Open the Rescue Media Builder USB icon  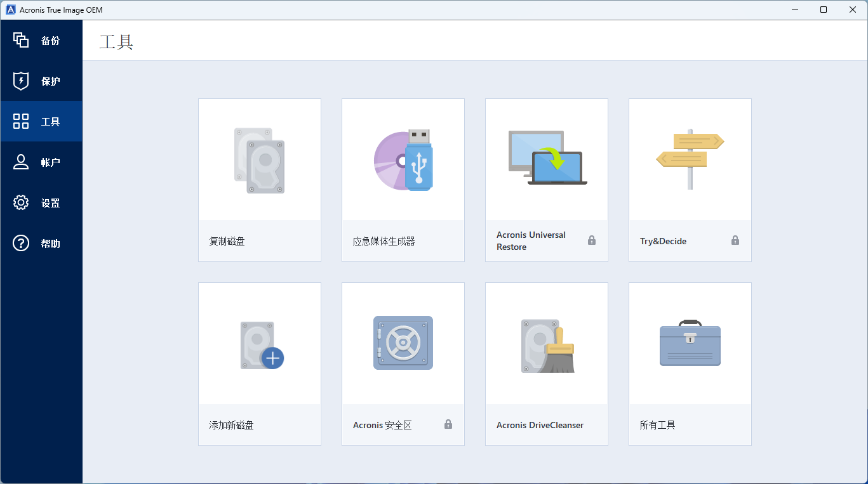(x=403, y=160)
